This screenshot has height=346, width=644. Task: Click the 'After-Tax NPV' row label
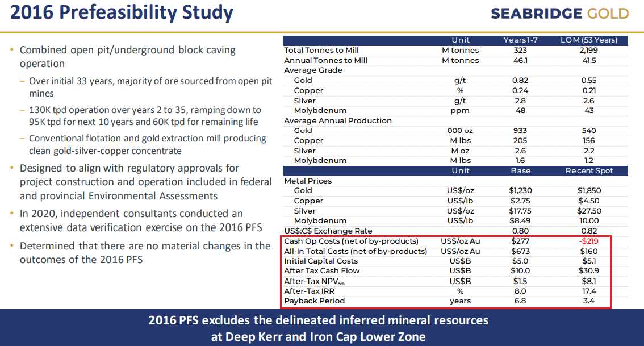tap(314, 281)
